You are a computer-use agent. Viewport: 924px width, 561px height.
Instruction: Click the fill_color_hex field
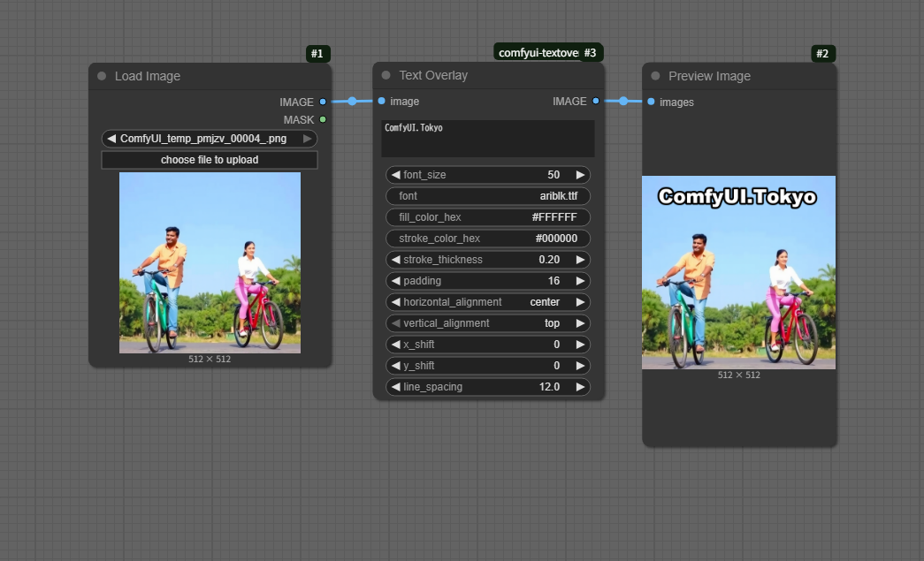[488, 217]
